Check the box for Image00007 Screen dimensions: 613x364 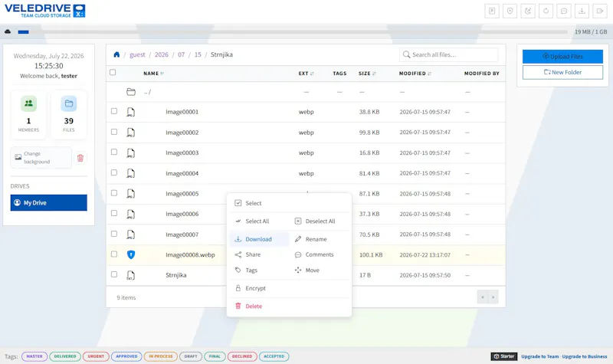coord(113,234)
